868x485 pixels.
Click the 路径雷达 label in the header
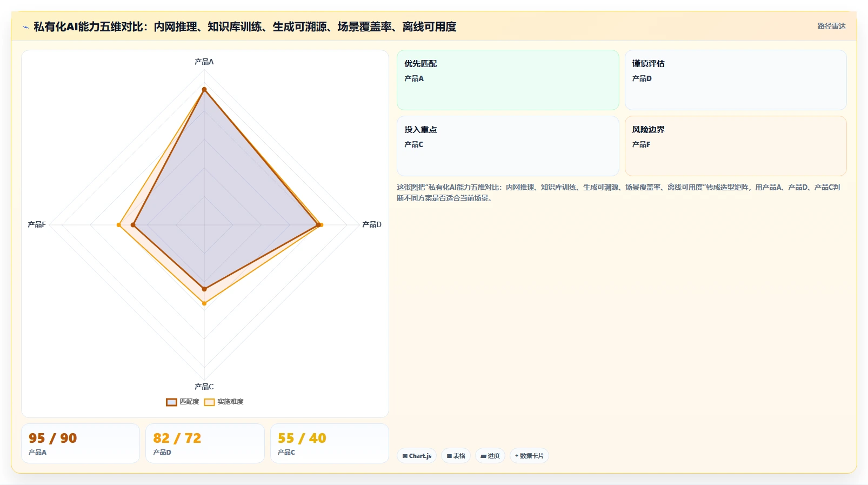coord(831,26)
